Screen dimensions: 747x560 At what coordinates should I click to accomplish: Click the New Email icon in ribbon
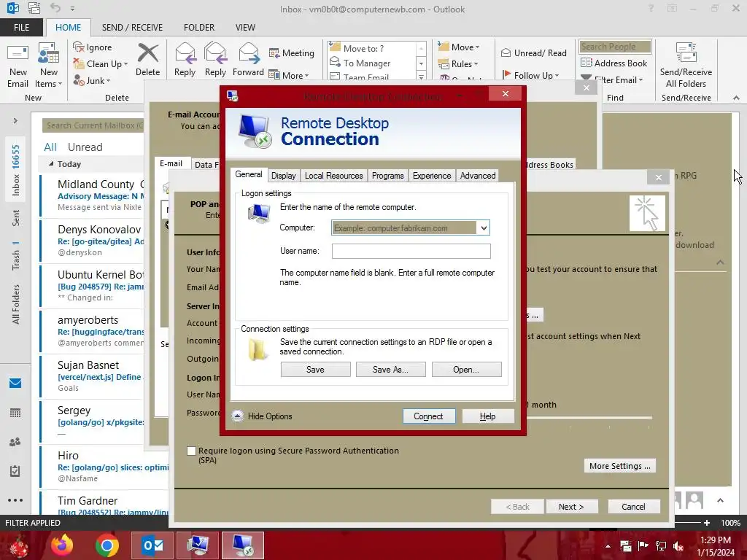(18, 65)
